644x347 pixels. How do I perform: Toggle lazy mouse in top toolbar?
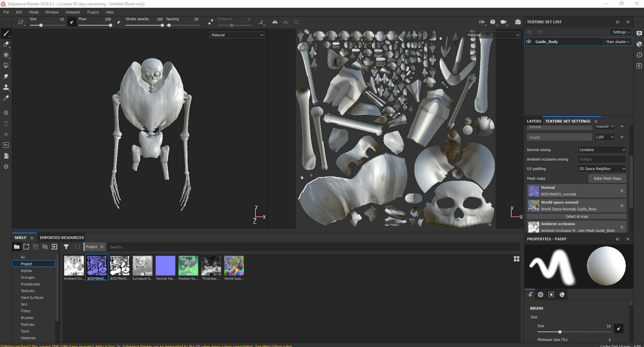[x=210, y=22]
